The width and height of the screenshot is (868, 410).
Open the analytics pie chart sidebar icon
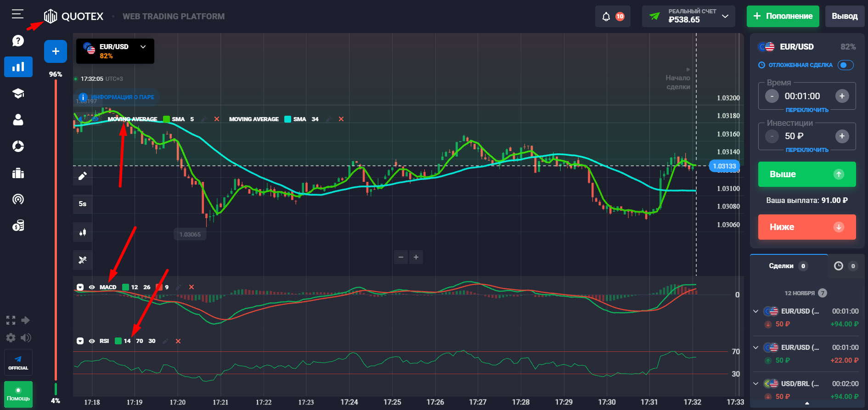[x=18, y=146]
